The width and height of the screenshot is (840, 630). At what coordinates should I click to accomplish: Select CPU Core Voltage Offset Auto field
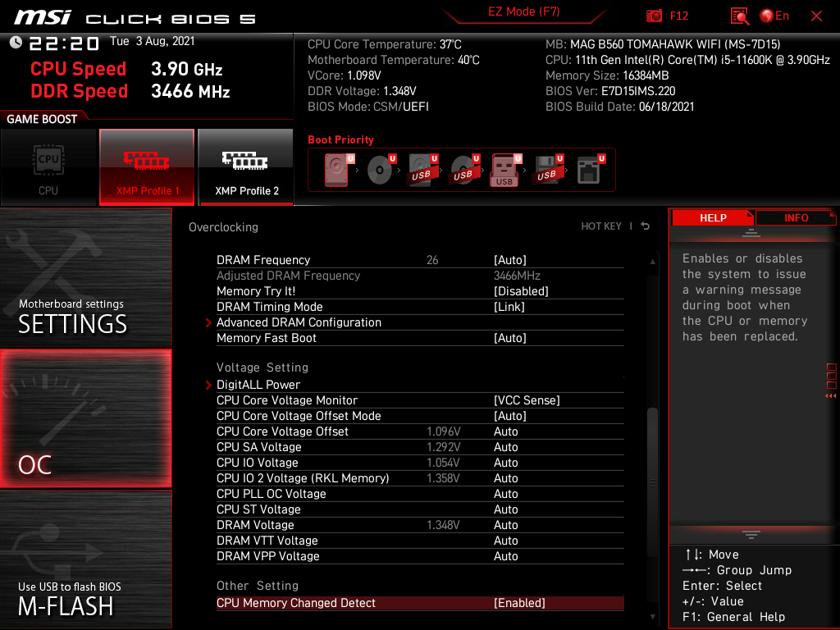505,431
